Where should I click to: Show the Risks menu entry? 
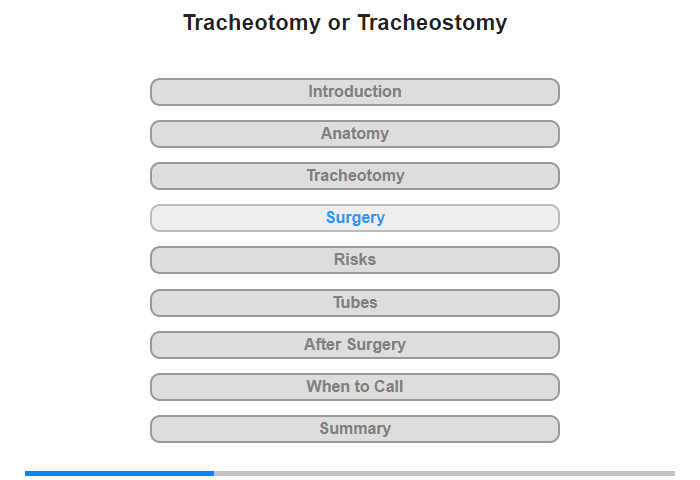[355, 260]
